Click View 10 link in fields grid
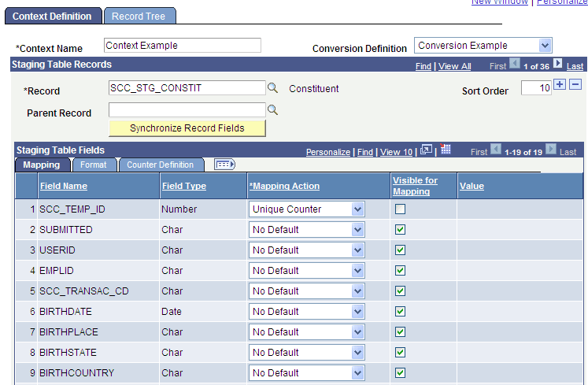The width and height of the screenshot is (588, 385). (x=396, y=152)
